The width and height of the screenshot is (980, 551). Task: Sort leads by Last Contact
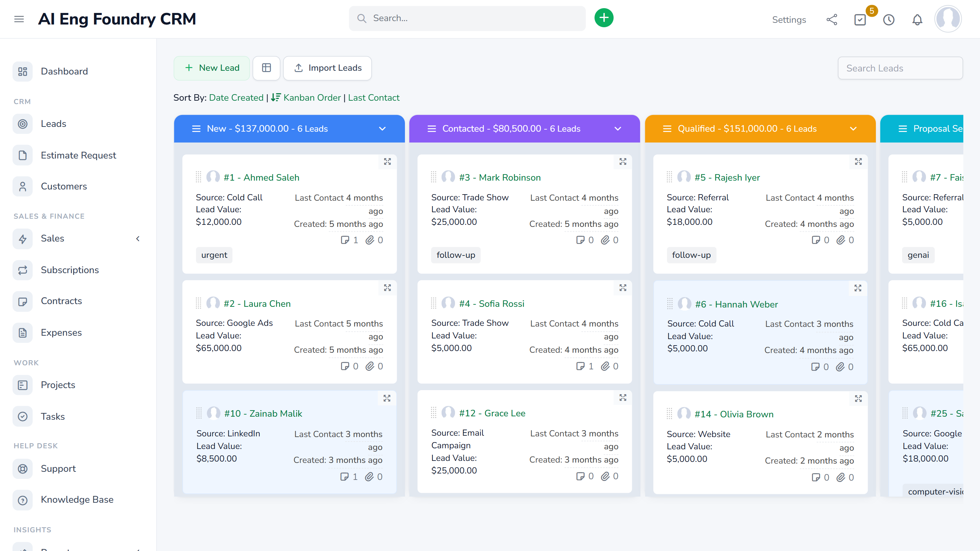374,98
